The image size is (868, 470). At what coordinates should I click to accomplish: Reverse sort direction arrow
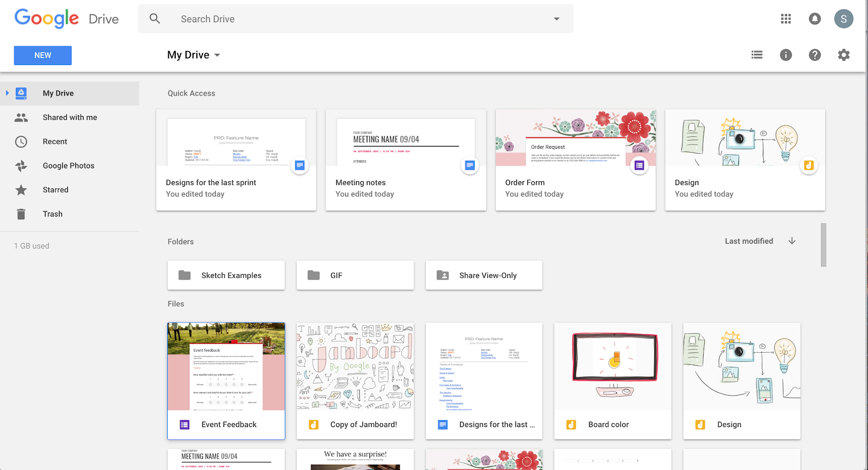792,241
